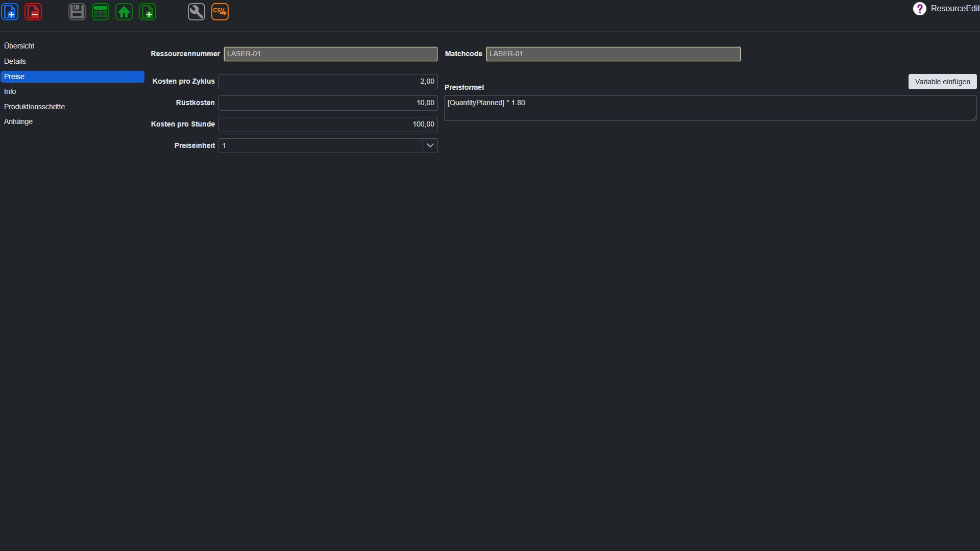980x551 pixels.
Task: Go to the Info section
Action: coord(72,91)
